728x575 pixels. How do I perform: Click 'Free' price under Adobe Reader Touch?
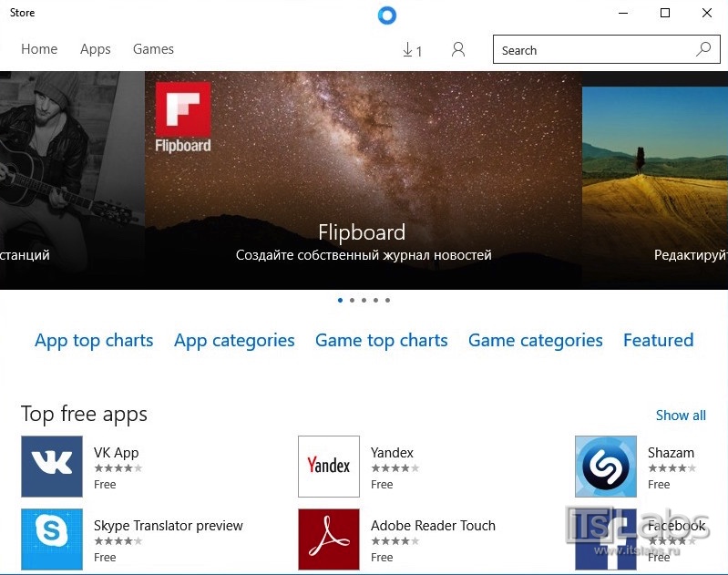point(382,558)
